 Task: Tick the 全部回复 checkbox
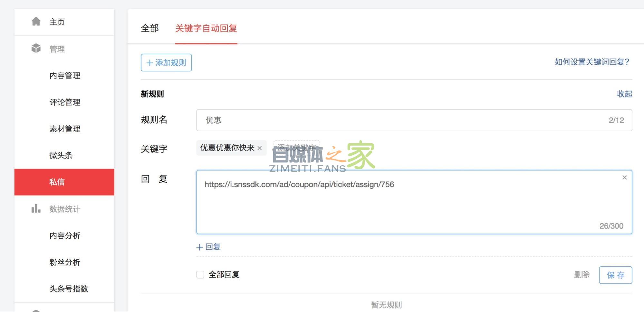tap(200, 274)
